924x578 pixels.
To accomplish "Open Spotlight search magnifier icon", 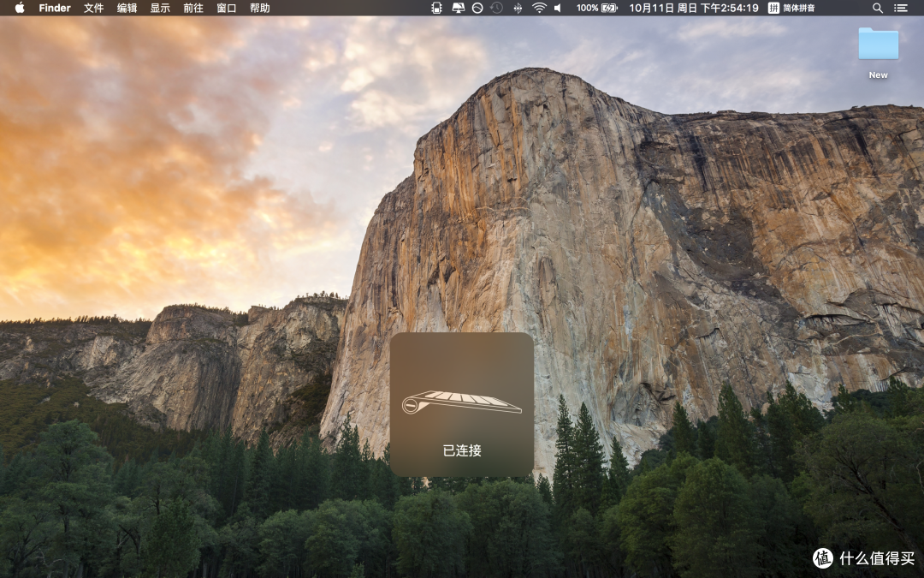I will coord(878,8).
